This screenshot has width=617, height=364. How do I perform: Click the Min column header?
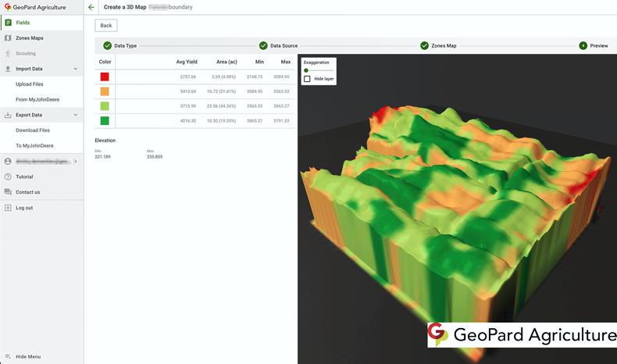[259, 62]
